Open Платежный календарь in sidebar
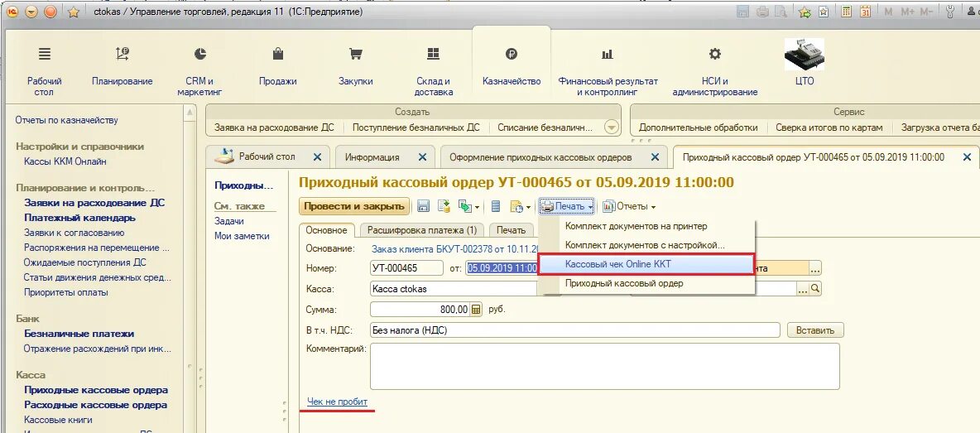 point(80,218)
